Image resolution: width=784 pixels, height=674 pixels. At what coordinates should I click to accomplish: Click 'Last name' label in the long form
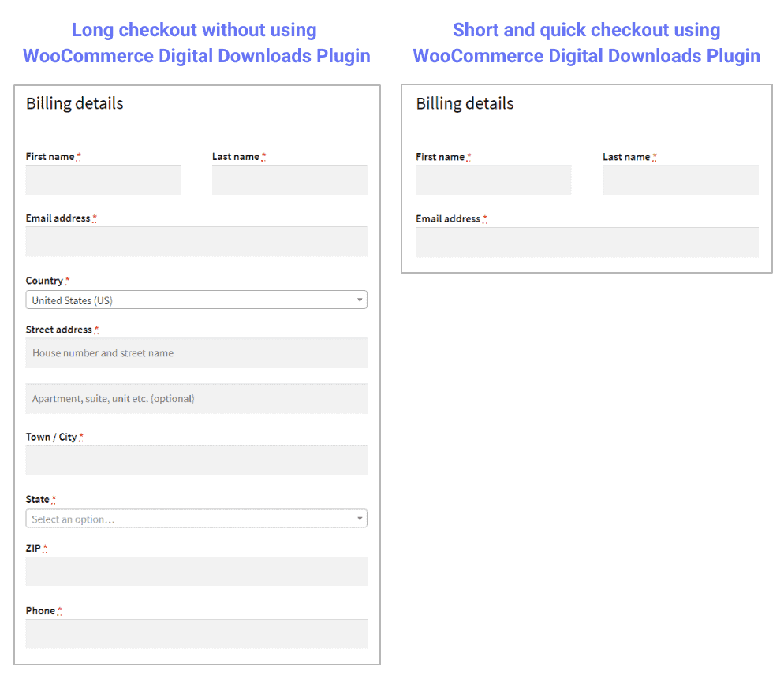pyautogui.click(x=236, y=156)
